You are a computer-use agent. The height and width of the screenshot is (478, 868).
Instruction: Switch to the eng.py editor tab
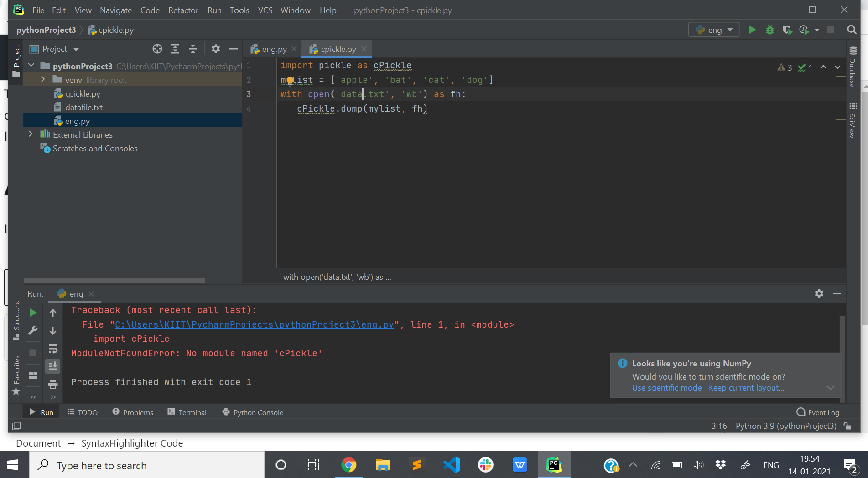(274, 49)
